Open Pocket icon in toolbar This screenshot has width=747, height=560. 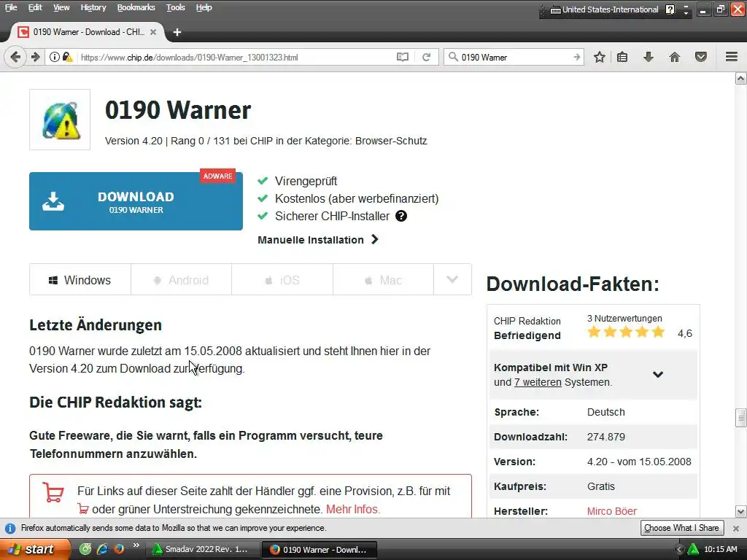coord(701,57)
